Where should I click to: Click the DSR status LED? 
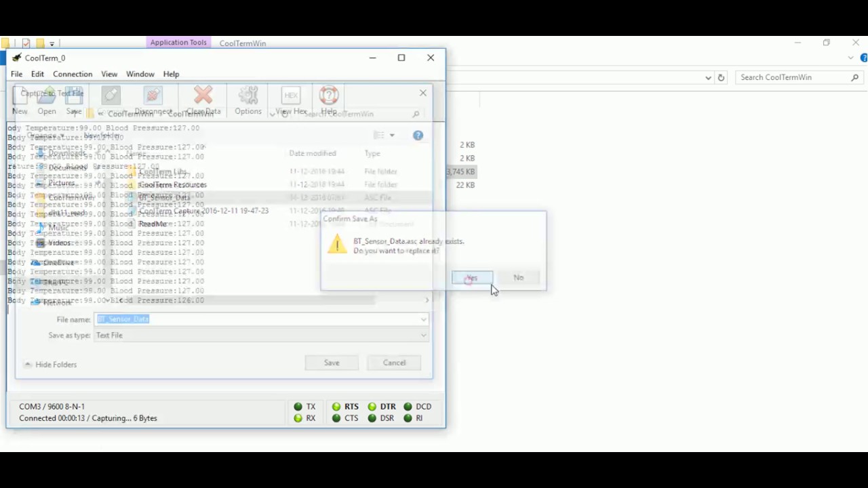(x=372, y=418)
